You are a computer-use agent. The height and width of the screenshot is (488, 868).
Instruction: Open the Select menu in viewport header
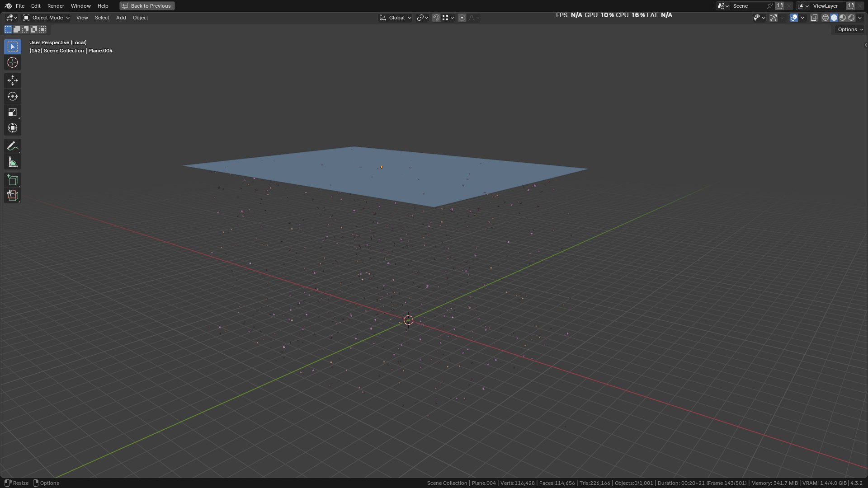pos(102,18)
